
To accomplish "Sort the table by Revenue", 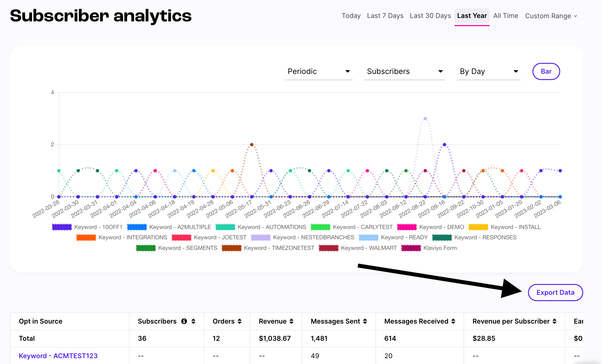I will point(292,321).
